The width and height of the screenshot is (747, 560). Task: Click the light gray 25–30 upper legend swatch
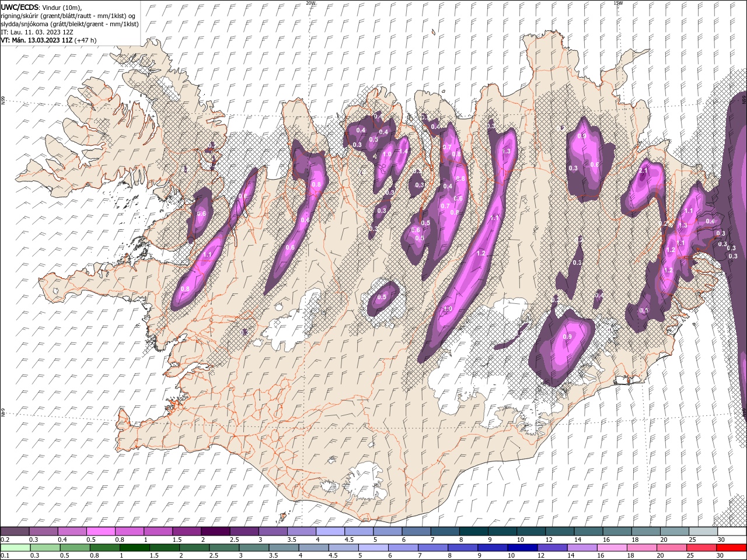703,531
